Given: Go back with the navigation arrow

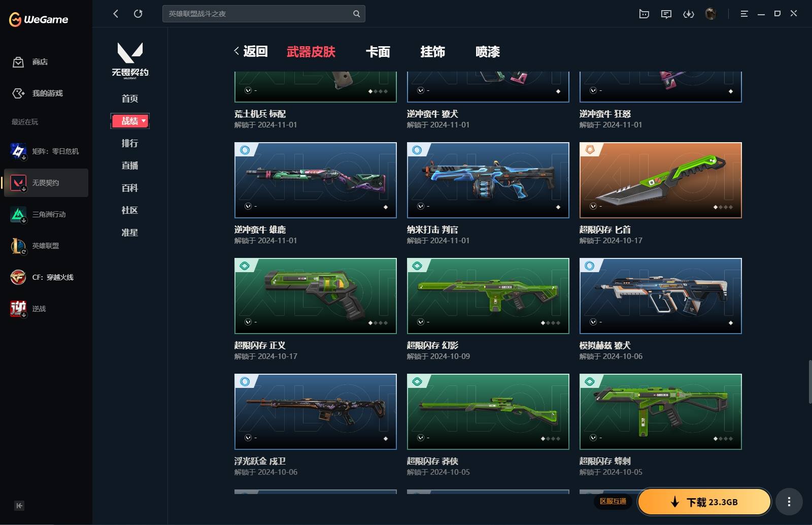Looking at the screenshot, I should coord(116,14).
